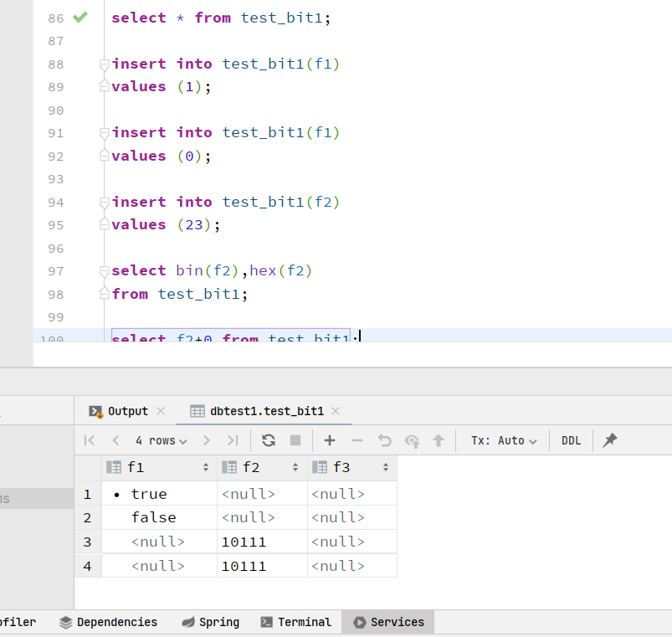Click the 'false' cell in f1
This screenshot has height=637, width=672.
159,518
